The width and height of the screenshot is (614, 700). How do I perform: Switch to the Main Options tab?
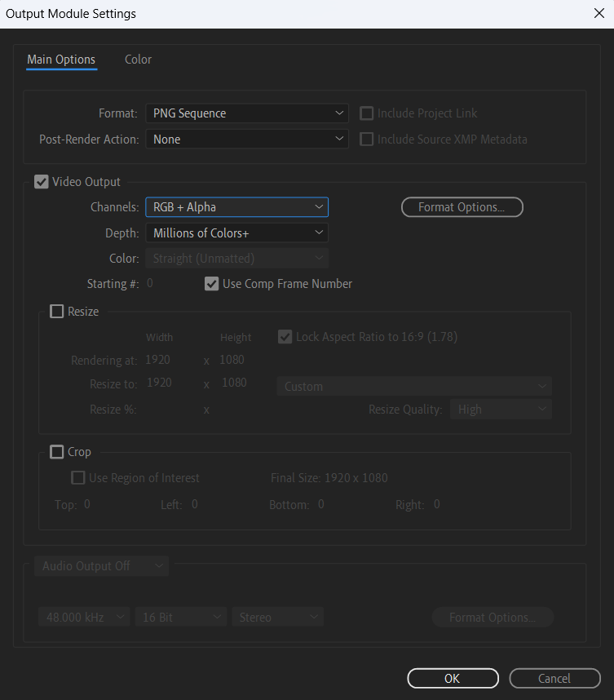click(61, 60)
